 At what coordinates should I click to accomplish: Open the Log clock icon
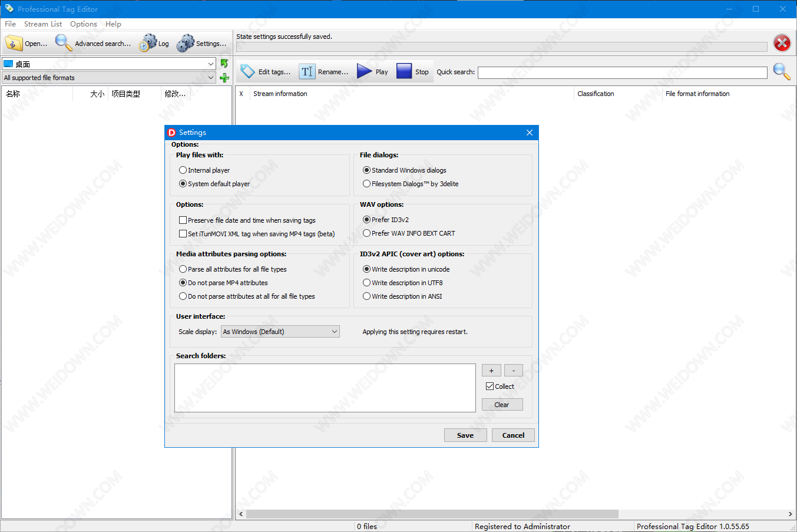point(148,43)
